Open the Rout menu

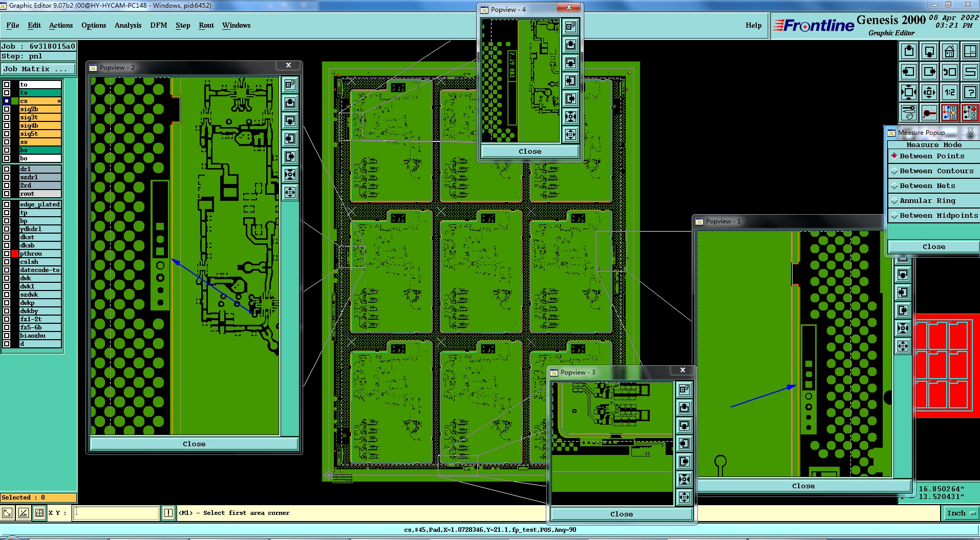(x=206, y=25)
